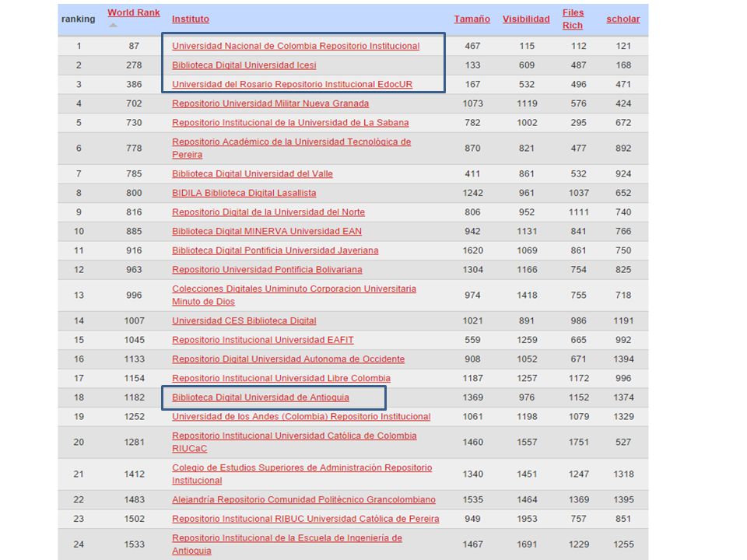
Task: Sort by Files Rich column header
Action: click(x=573, y=19)
